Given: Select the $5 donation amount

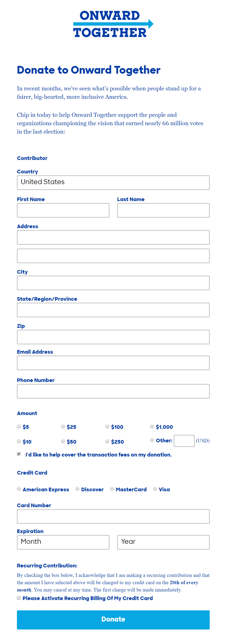Looking at the screenshot, I should [x=19, y=426].
